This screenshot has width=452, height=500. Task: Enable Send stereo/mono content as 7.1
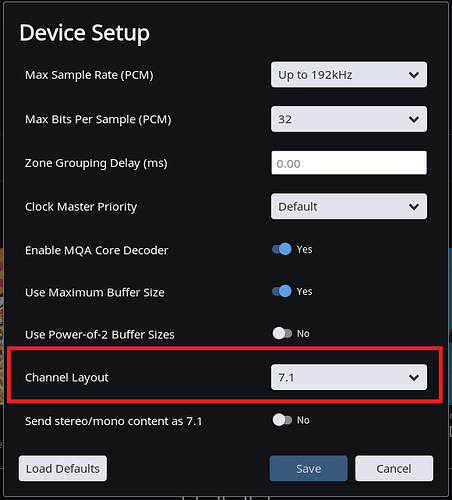pyautogui.click(x=282, y=420)
